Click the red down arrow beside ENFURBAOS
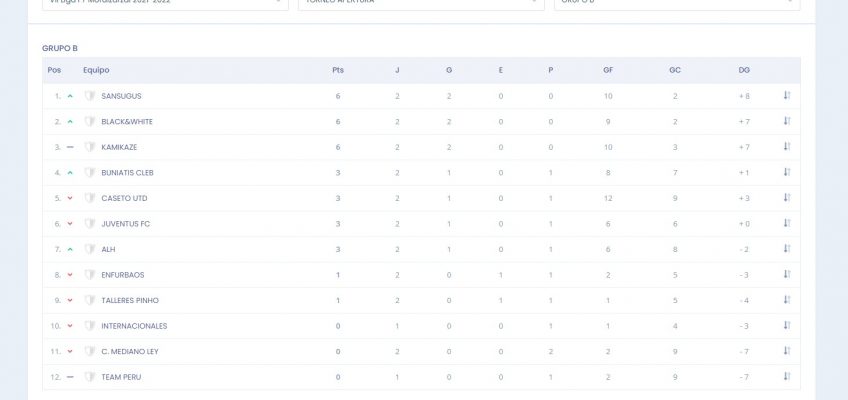 tap(70, 275)
